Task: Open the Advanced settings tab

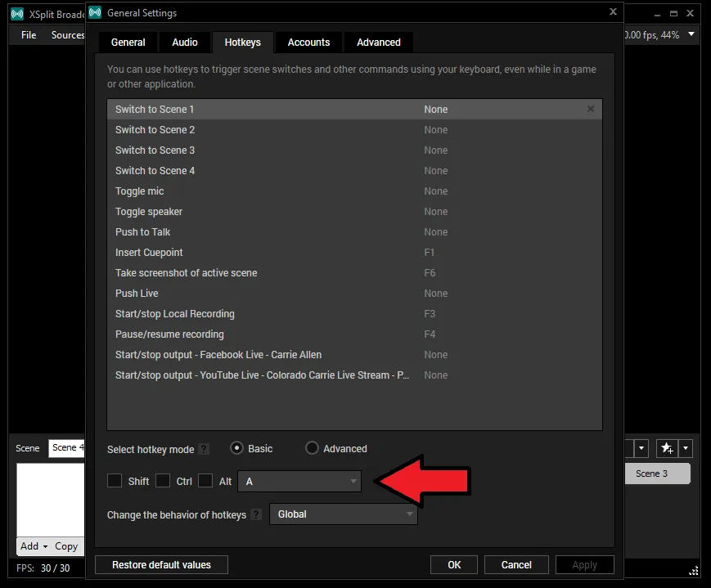Action: (x=379, y=43)
